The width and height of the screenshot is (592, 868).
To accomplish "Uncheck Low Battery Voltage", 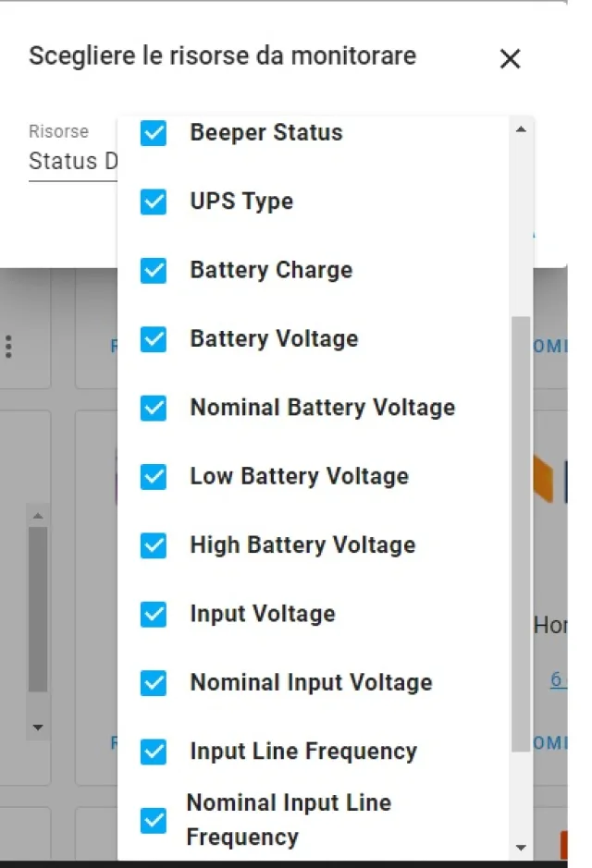I will [154, 477].
